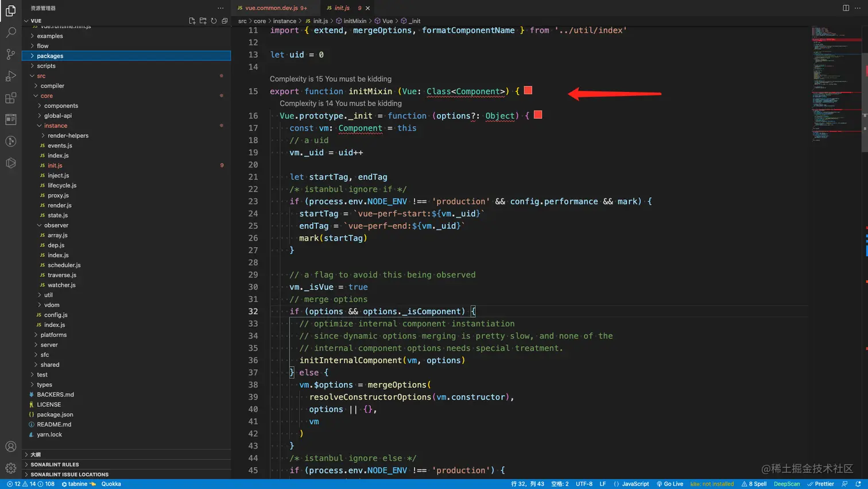The image size is (868, 489).
Task: Collapse all folders in explorer
Action: point(224,21)
